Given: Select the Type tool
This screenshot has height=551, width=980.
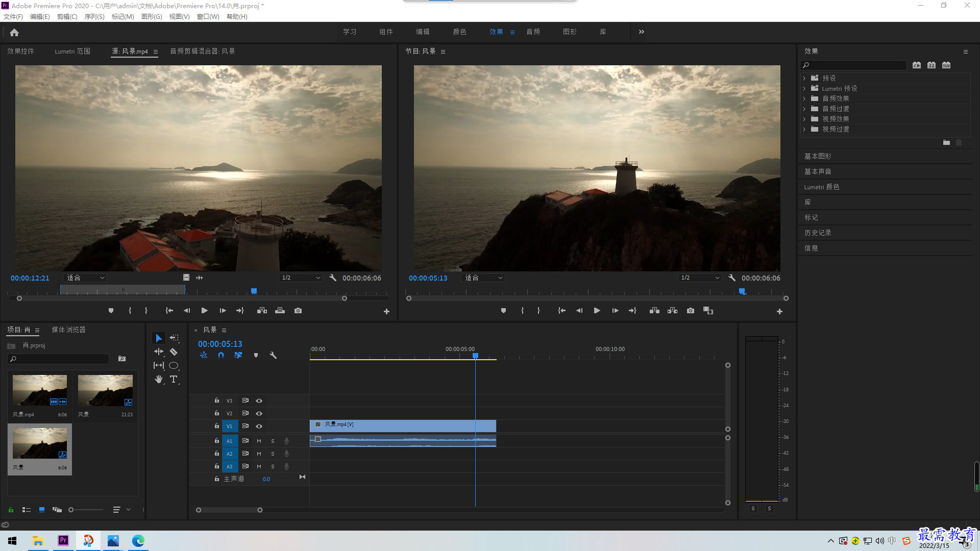Looking at the screenshot, I should point(174,379).
